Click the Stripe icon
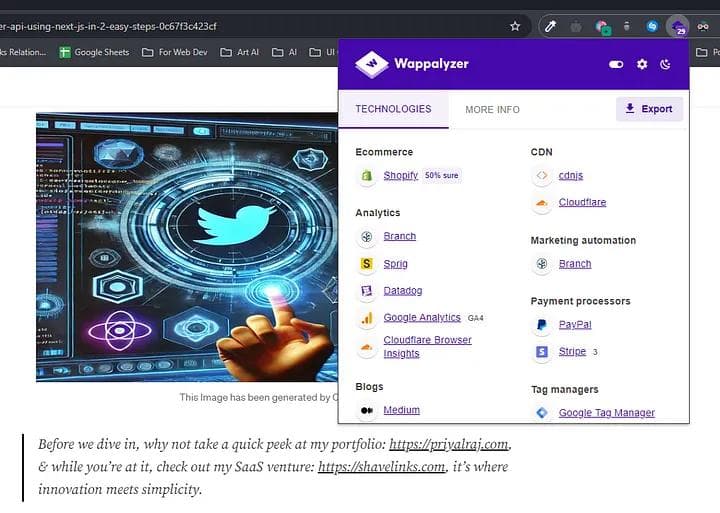The width and height of the screenshot is (720, 513). click(542, 352)
